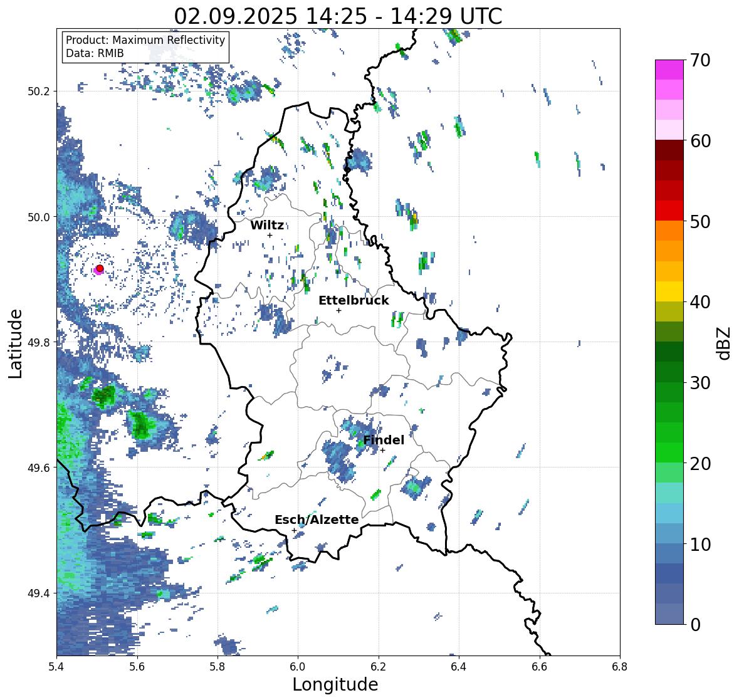Click the plus marker below Wiltz
The width and height of the screenshot is (739, 700).
click(270, 235)
